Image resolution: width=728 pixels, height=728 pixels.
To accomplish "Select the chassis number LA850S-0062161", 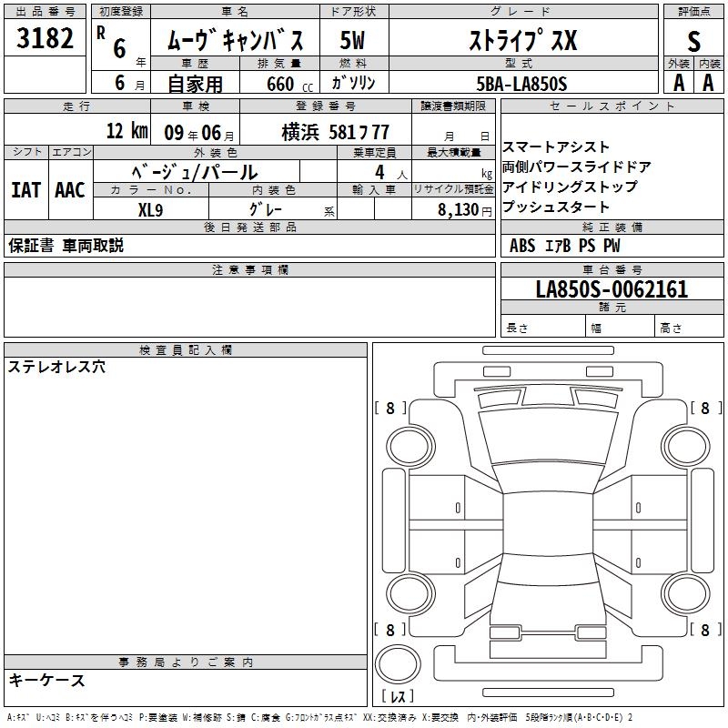I will (x=612, y=288).
